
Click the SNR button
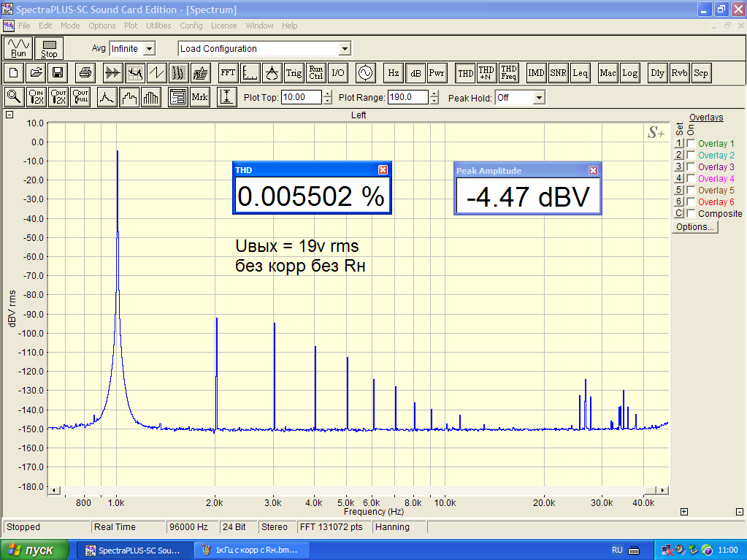pos(559,73)
